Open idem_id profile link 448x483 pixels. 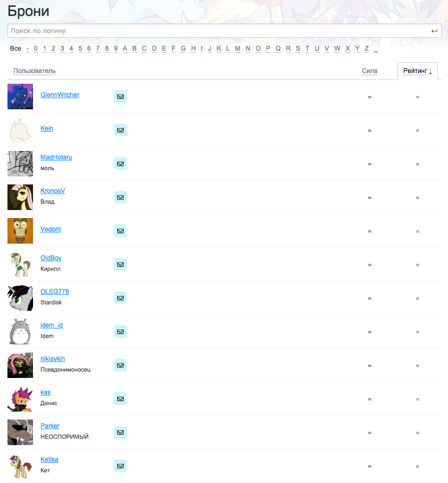pos(52,325)
